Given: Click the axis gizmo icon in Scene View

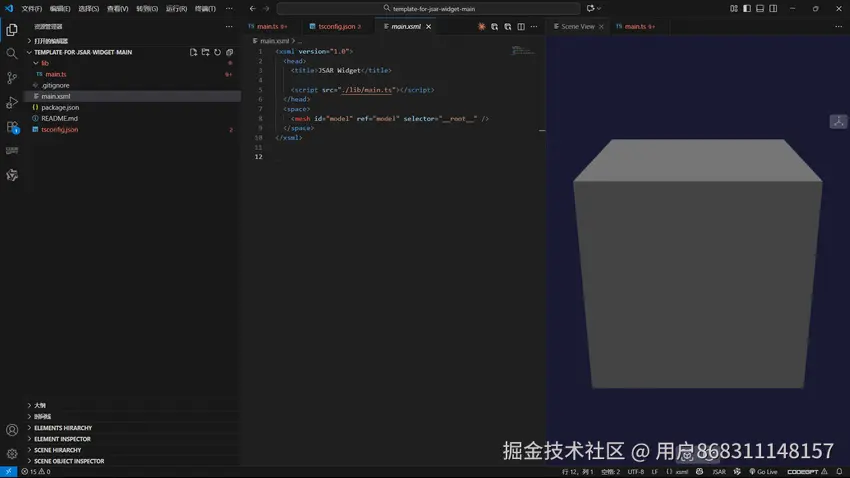Looking at the screenshot, I should tap(838, 121).
